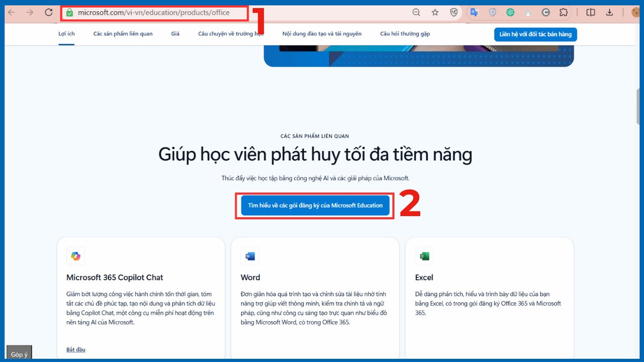Open the Giá navigation tab
The height and width of the screenshot is (362, 644).
pos(175,33)
